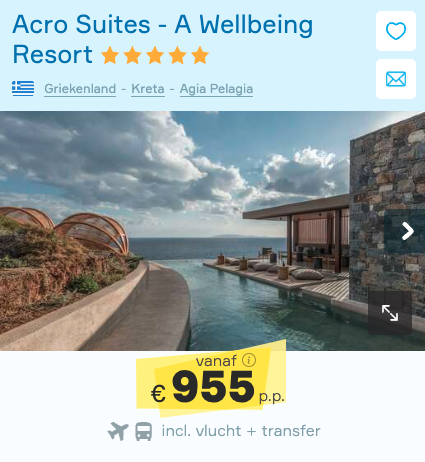Open the Agia Pelagia location link
Screen dimensions: 425x462
pyautogui.click(x=216, y=89)
